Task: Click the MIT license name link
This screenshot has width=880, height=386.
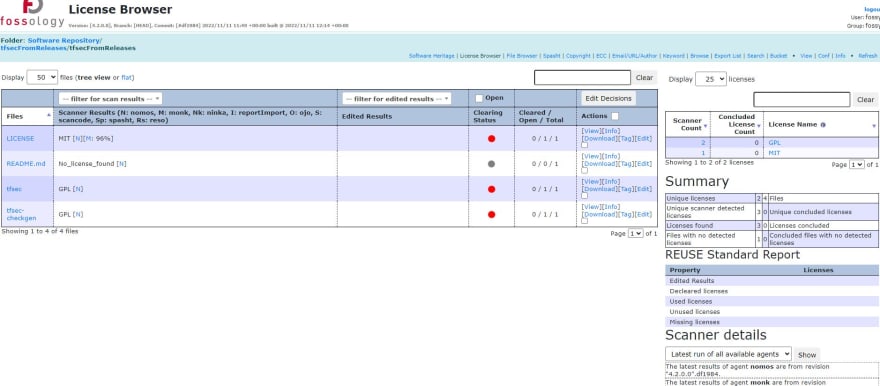Action: click(x=774, y=153)
